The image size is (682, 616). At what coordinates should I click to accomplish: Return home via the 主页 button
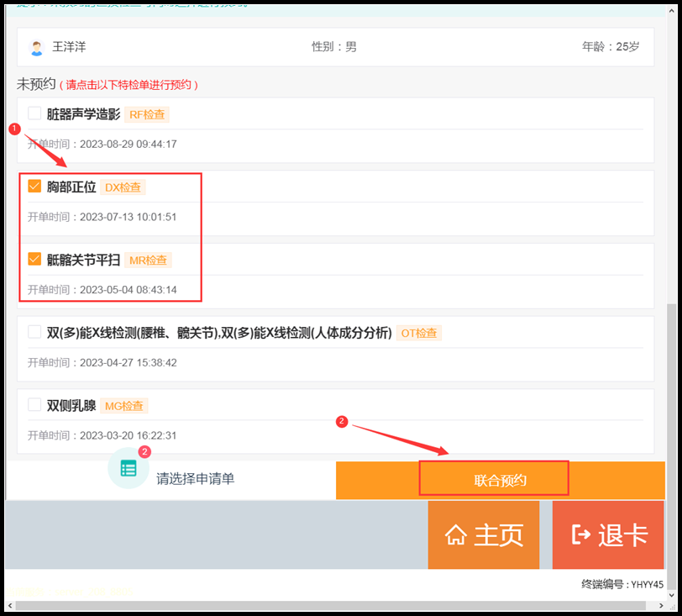(484, 535)
